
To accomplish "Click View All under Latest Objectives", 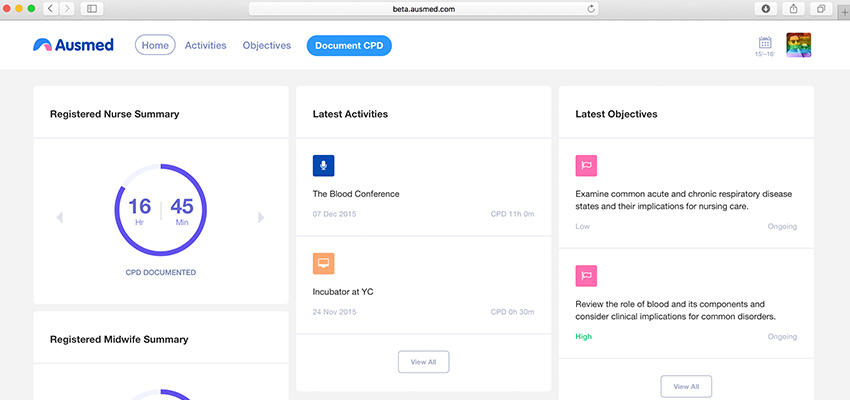I will (686, 386).
